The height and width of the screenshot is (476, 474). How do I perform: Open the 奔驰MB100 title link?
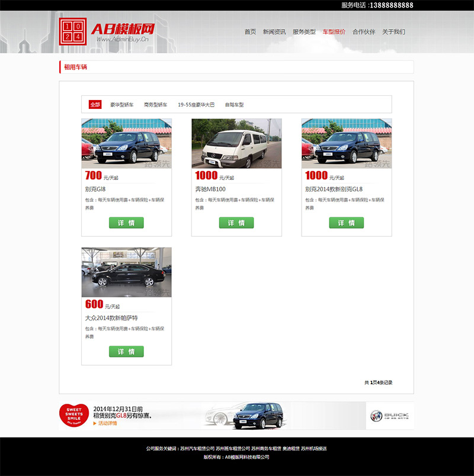[x=210, y=189]
